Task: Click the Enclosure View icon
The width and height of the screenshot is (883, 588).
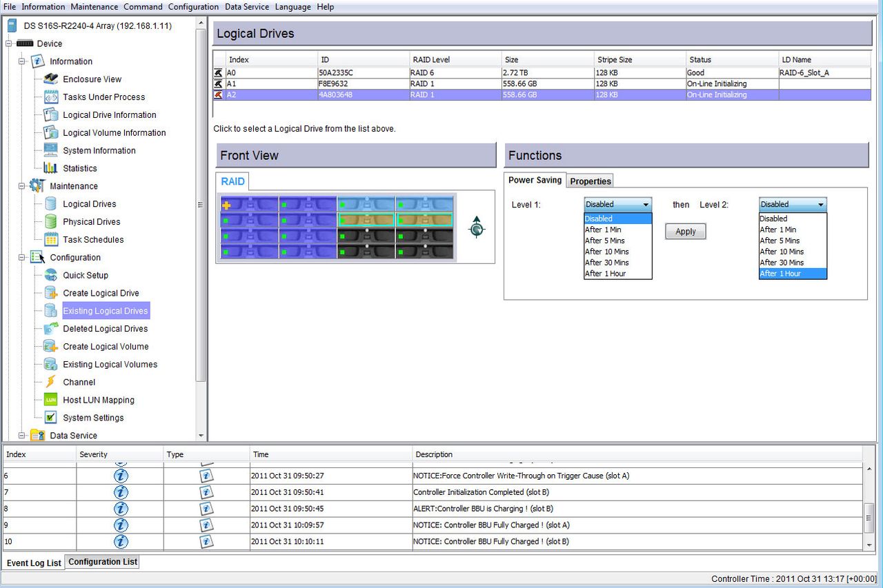Action: pyautogui.click(x=50, y=79)
